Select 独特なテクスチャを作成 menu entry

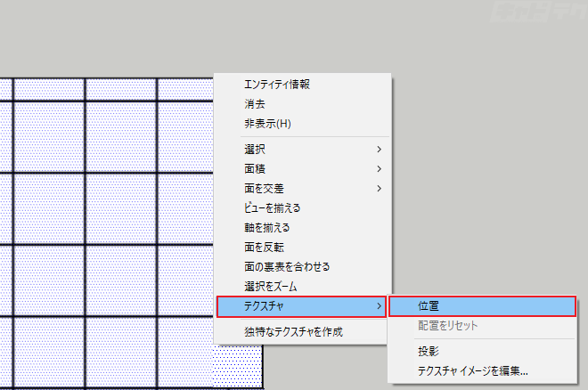(293, 331)
